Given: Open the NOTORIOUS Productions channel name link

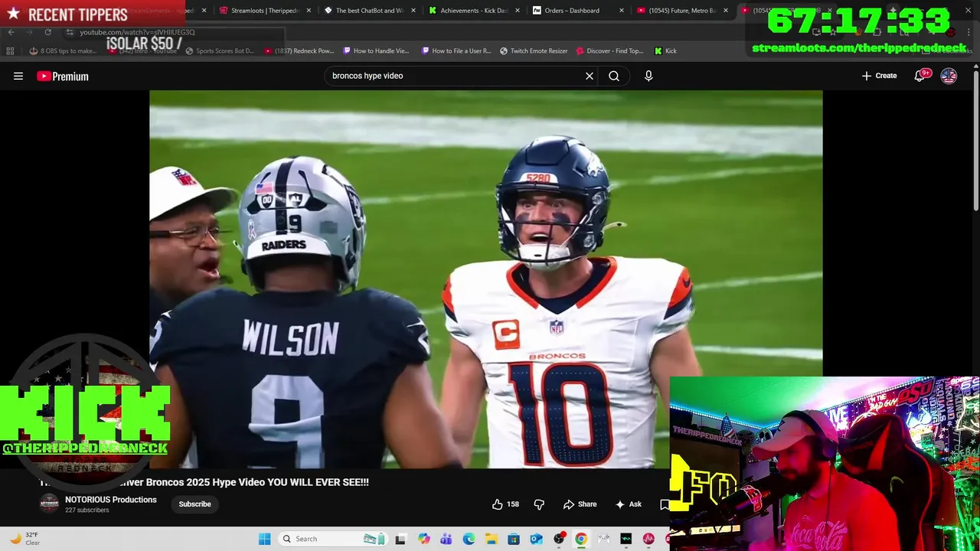Looking at the screenshot, I should coord(111,500).
